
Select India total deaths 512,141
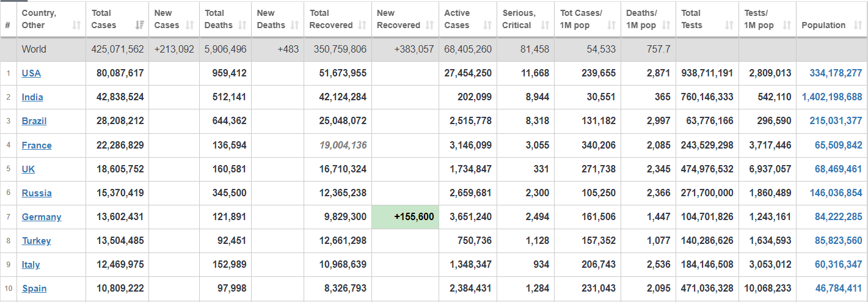(230, 97)
